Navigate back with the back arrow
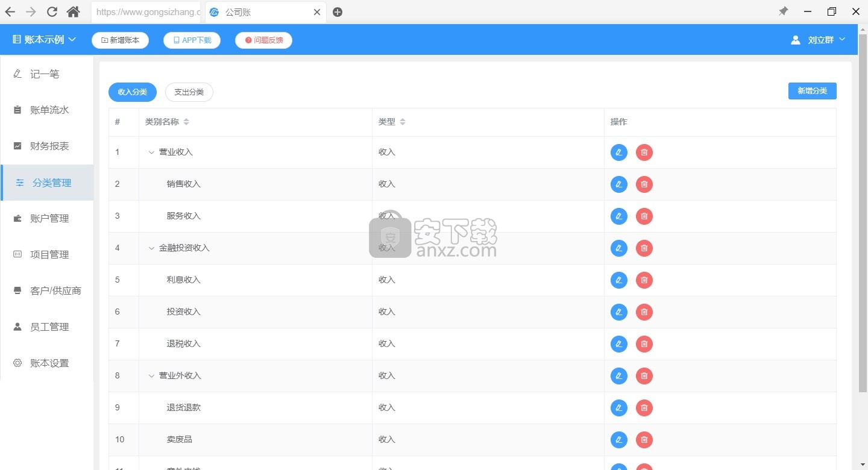868x470 pixels. click(x=10, y=11)
